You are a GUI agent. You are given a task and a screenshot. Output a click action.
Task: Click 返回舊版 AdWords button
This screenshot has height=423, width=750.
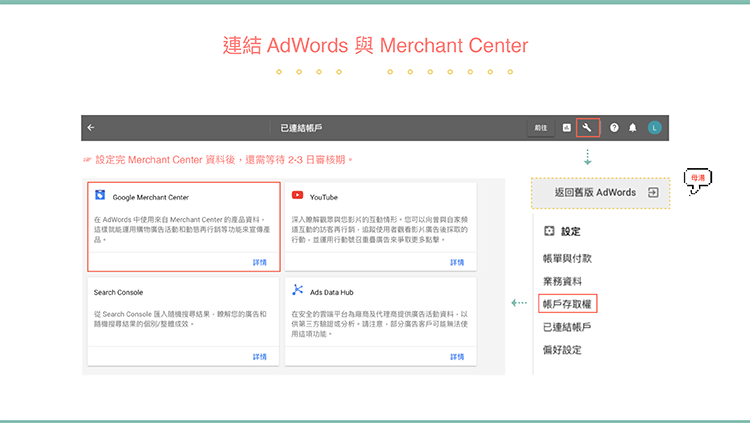click(600, 193)
